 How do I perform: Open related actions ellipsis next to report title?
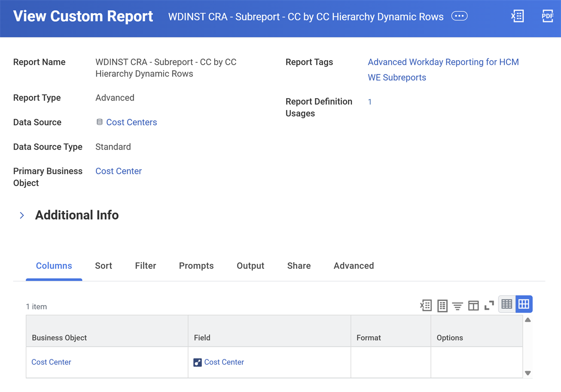(x=459, y=16)
